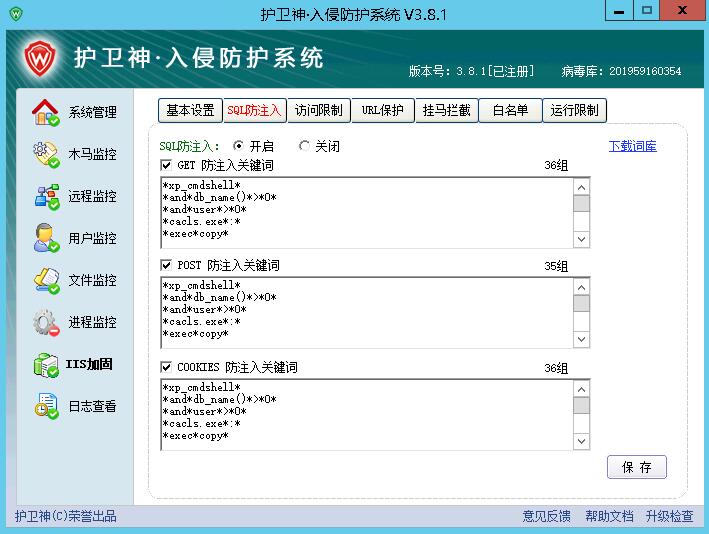Open 系统管理 house icon in sidebar
This screenshot has width=709, height=534.
[x=46, y=112]
